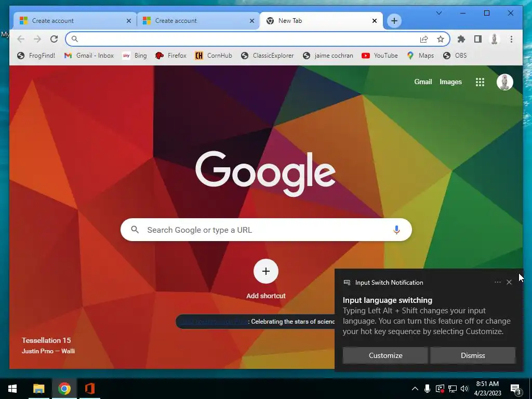
Task: Open a new tab with plus button
Action: click(394, 21)
